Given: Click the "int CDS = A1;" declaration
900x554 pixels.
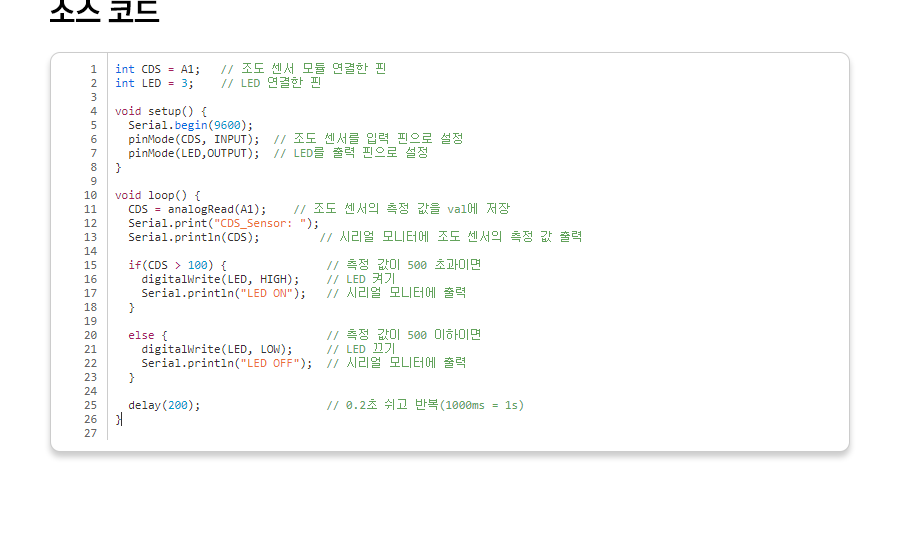Looking at the screenshot, I should coord(157,69).
